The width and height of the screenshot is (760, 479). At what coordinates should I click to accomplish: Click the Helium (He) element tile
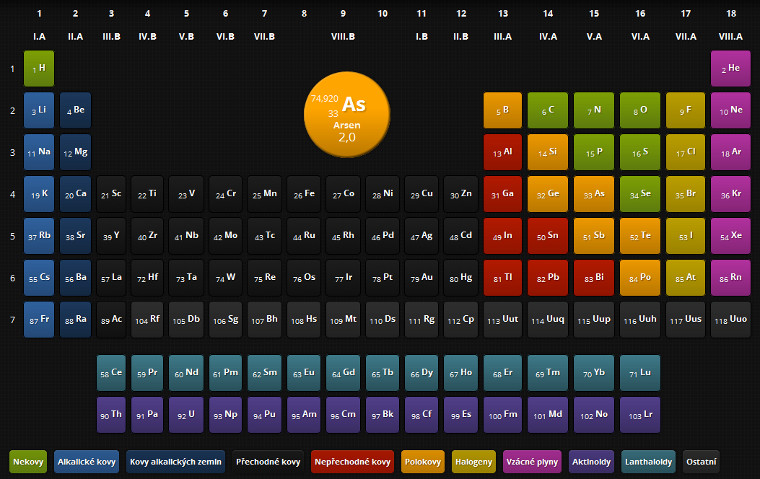tap(733, 68)
